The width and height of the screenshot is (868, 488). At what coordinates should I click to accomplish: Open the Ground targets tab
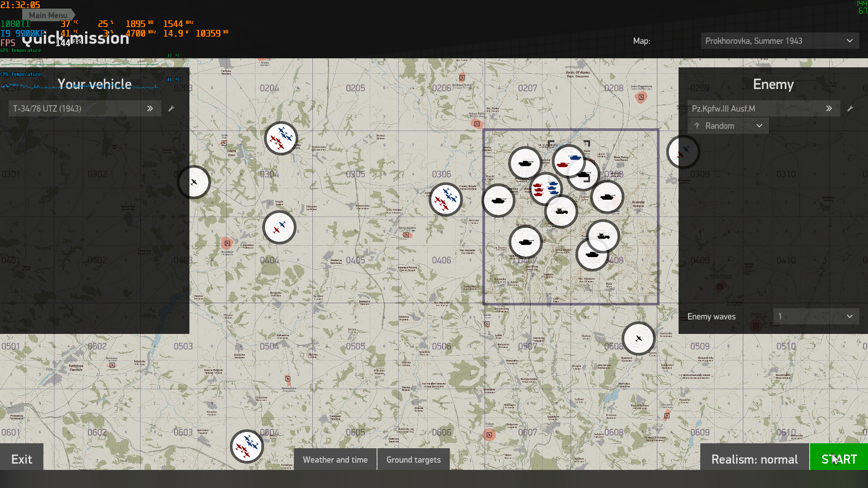tap(413, 460)
